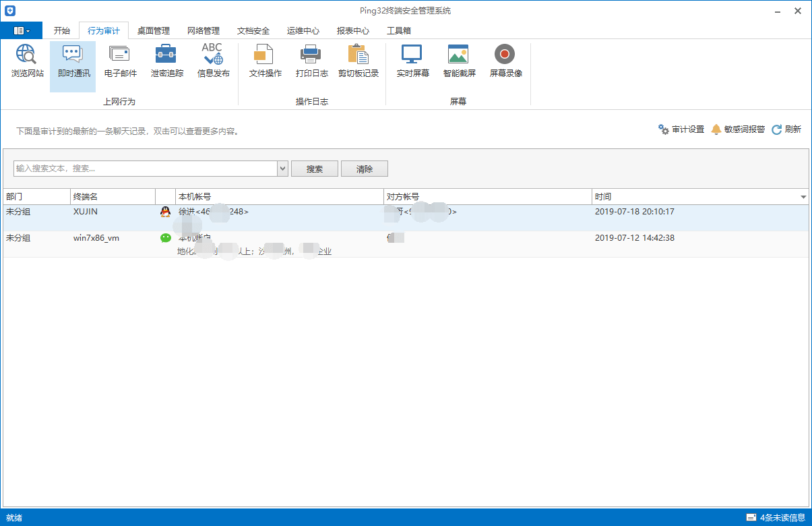Select timestamp 2019-07-18 20:10:17

635,212
